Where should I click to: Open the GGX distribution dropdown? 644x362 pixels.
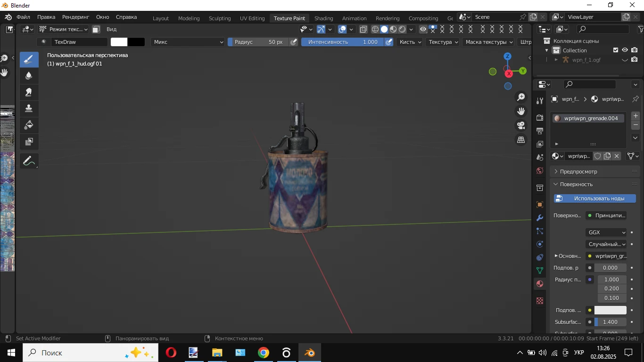(x=606, y=232)
